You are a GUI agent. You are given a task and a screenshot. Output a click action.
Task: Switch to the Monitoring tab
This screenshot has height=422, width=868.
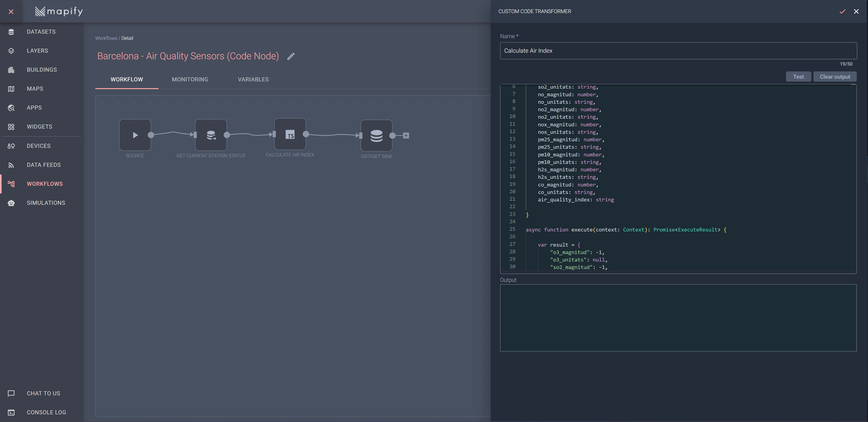[190, 80]
